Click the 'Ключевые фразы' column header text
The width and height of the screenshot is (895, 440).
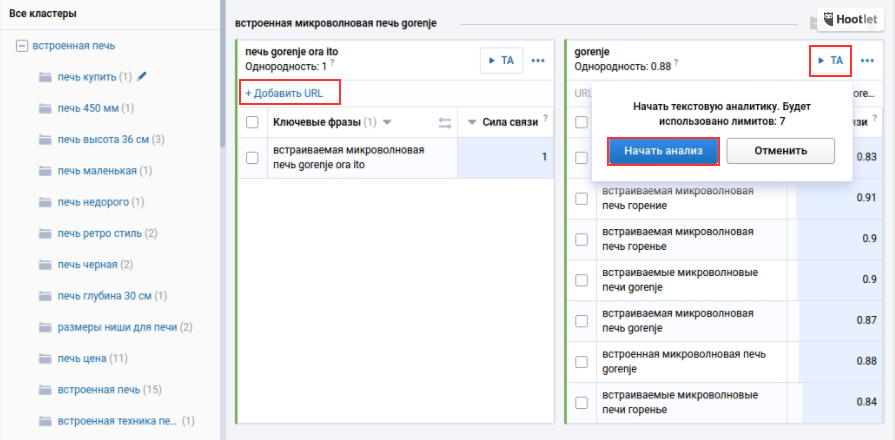(317, 122)
